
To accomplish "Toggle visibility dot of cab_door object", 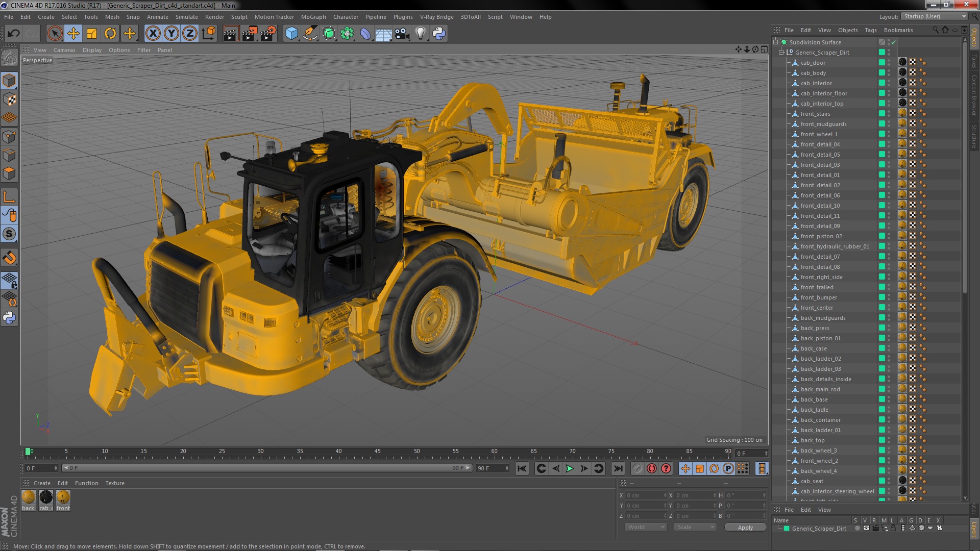I will (889, 61).
